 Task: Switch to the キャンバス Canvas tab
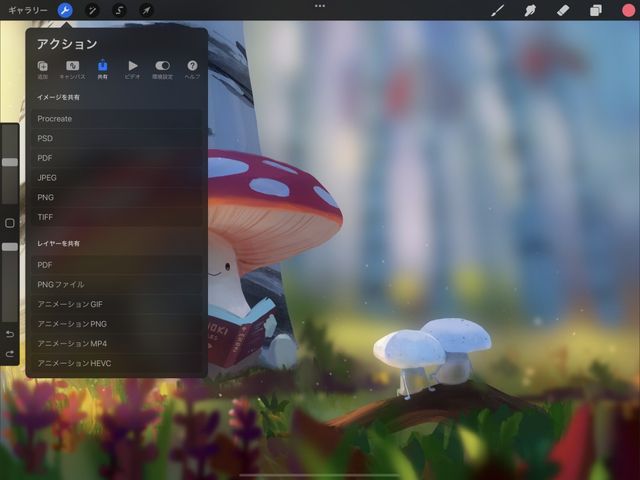[72, 70]
